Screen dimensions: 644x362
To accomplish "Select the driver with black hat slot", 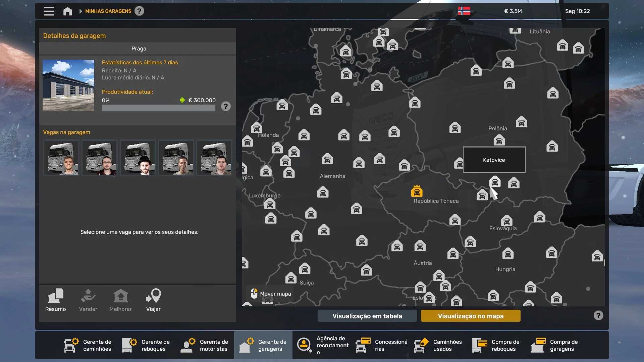I will [x=138, y=158].
